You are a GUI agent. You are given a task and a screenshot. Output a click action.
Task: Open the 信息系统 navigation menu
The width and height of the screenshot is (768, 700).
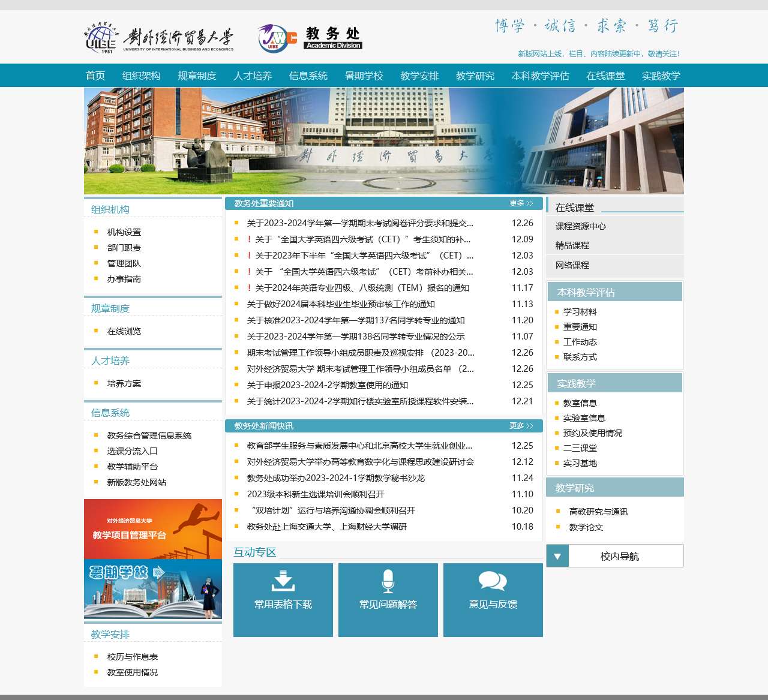click(x=308, y=76)
